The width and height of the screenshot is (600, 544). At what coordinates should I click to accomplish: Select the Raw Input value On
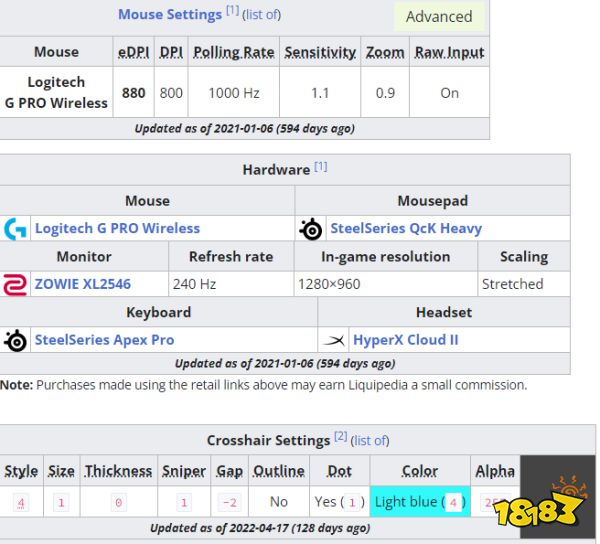[x=450, y=93]
